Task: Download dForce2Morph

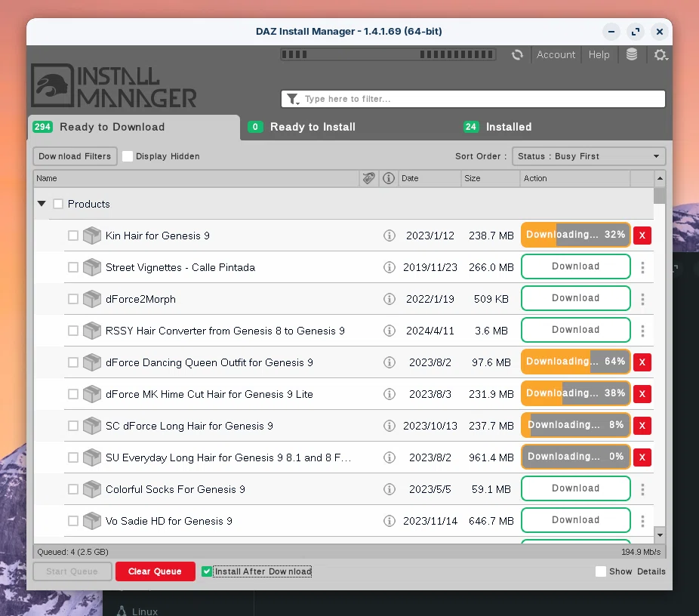Action: coord(575,298)
